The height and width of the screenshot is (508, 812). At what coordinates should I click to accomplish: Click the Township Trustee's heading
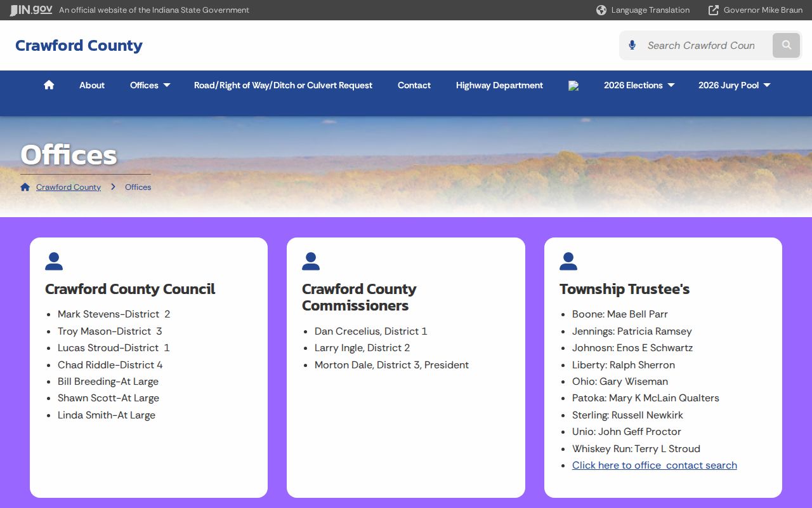(624, 289)
